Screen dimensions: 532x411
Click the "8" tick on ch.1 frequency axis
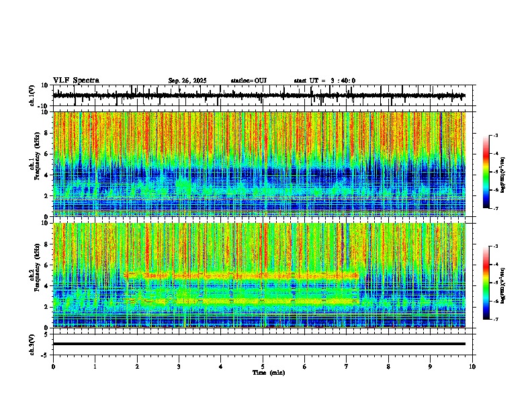tap(47, 133)
